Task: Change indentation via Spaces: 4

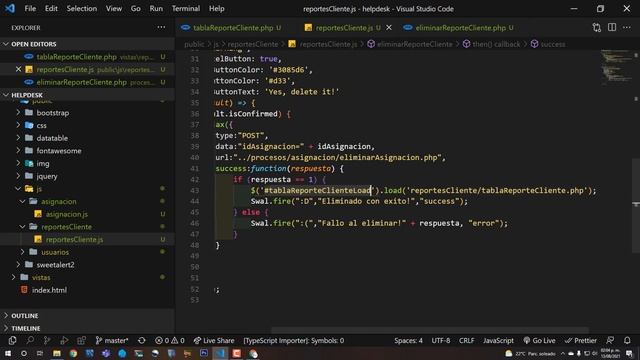Action: click(x=408, y=340)
